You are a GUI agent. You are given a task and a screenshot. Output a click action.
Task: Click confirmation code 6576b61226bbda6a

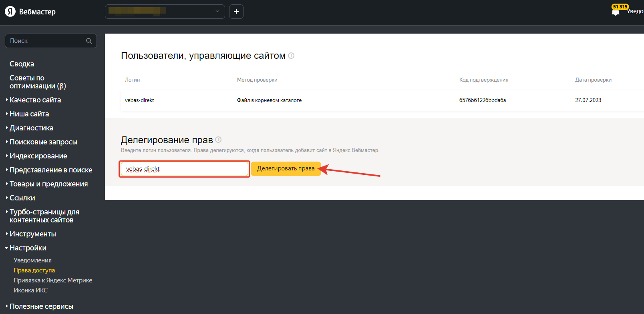pyautogui.click(x=483, y=100)
